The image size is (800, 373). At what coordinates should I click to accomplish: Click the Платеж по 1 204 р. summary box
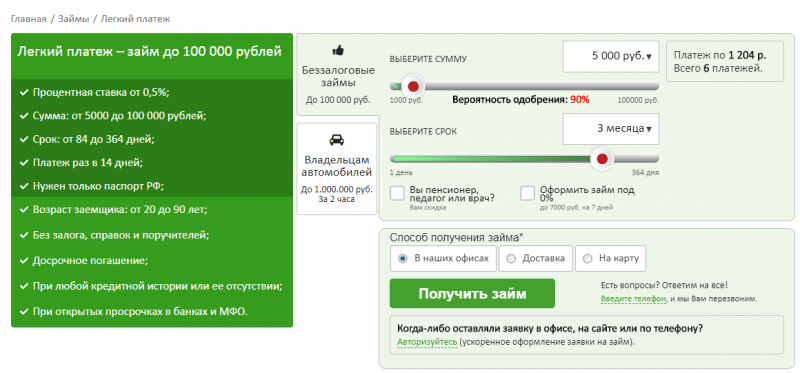tap(724, 61)
